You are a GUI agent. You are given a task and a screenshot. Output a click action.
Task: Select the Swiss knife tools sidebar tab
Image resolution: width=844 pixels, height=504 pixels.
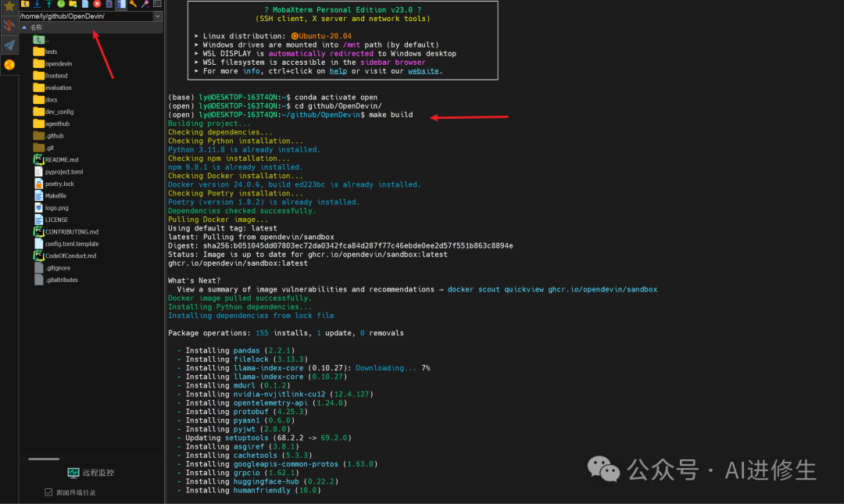(9, 25)
